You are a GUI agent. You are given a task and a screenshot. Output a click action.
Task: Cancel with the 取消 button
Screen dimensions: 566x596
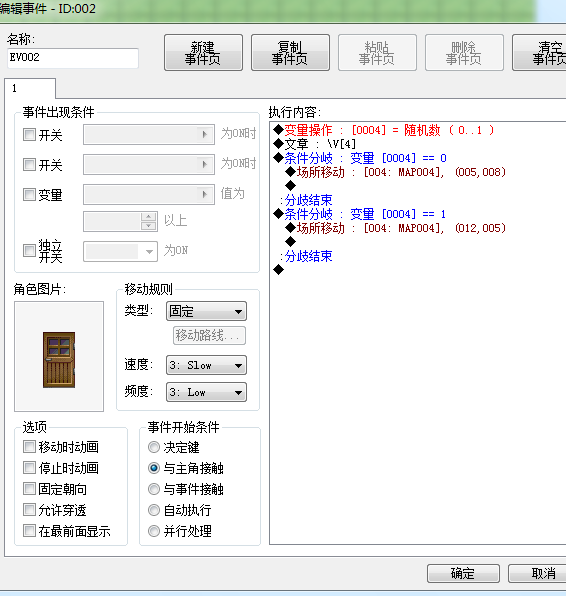click(x=537, y=573)
